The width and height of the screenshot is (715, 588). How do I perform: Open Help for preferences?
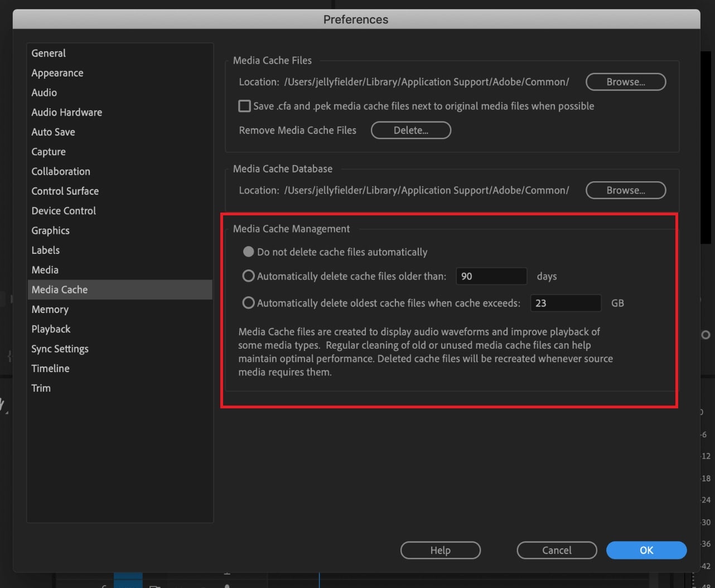tap(441, 550)
